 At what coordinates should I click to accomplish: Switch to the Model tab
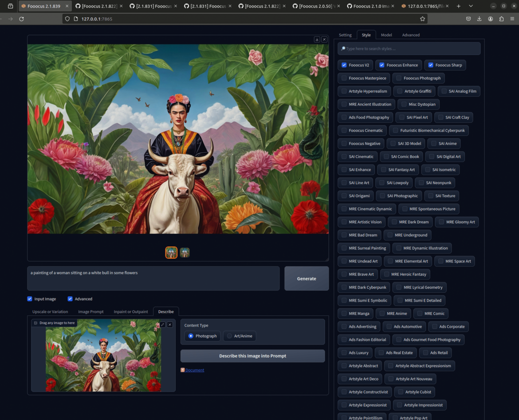tap(386, 35)
